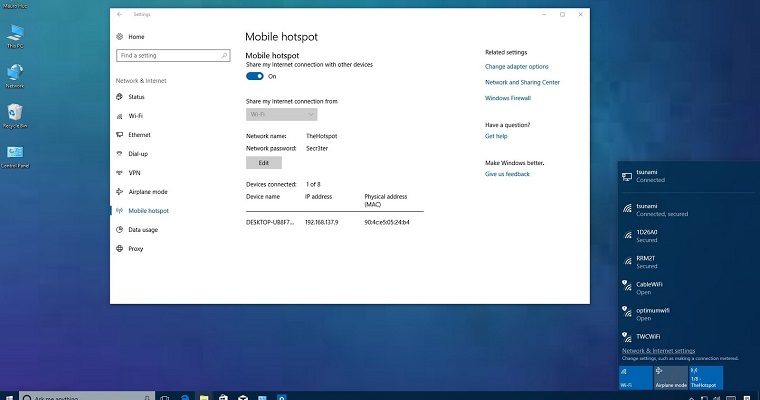Image resolution: width=760 pixels, height=400 pixels.
Task: Select the tsunami wired connection in flyout
Action: [x=688, y=176]
